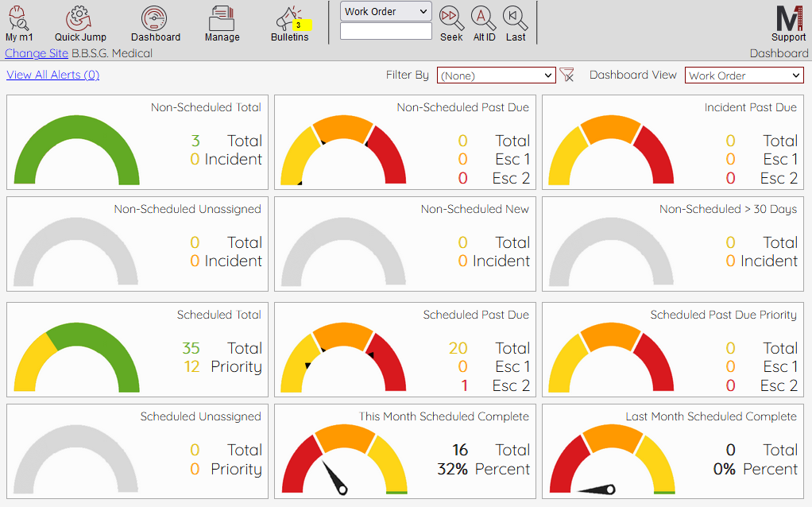Click This Month Scheduled Complete gauge
The width and height of the screenshot is (812, 507).
point(343,459)
